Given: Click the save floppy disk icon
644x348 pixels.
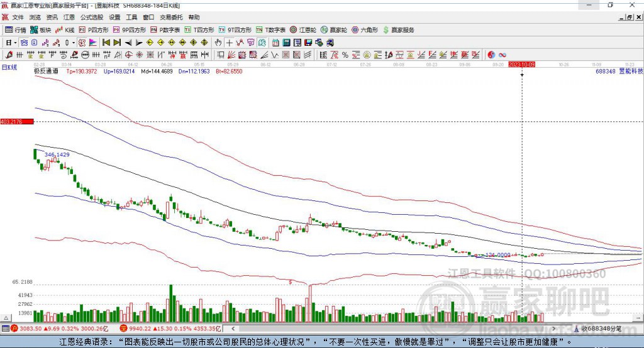Looking at the screenshot, I should (308, 43).
